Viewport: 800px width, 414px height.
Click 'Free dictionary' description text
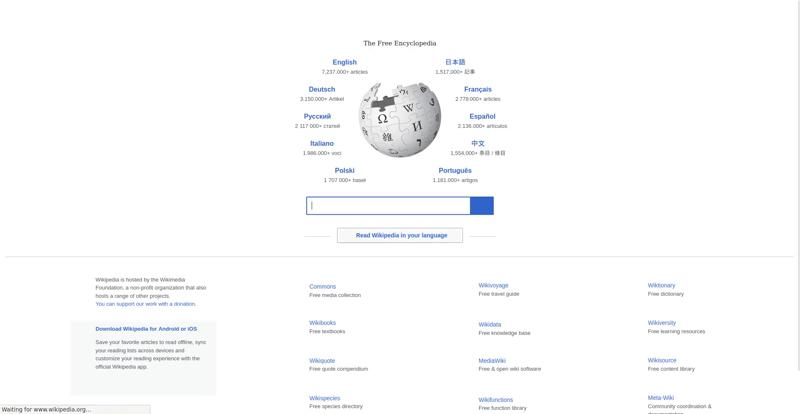click(665, 294)
